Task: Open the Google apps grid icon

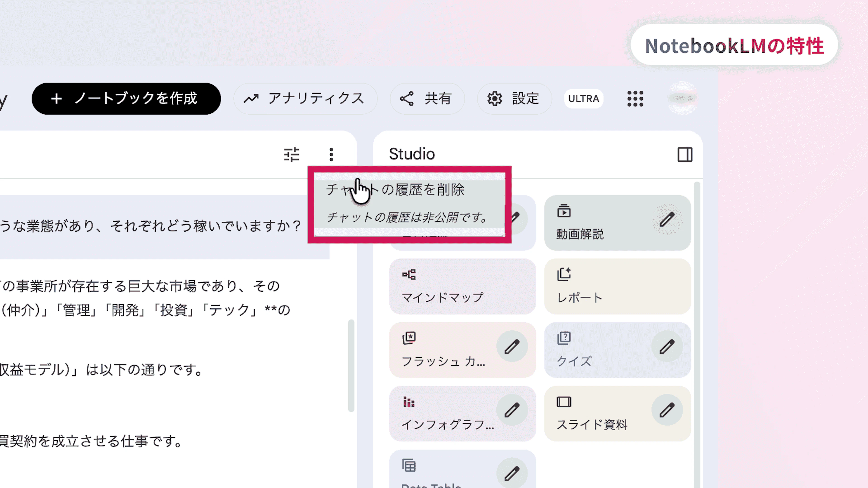Action: pyautogui.click(x=635, y=99)
